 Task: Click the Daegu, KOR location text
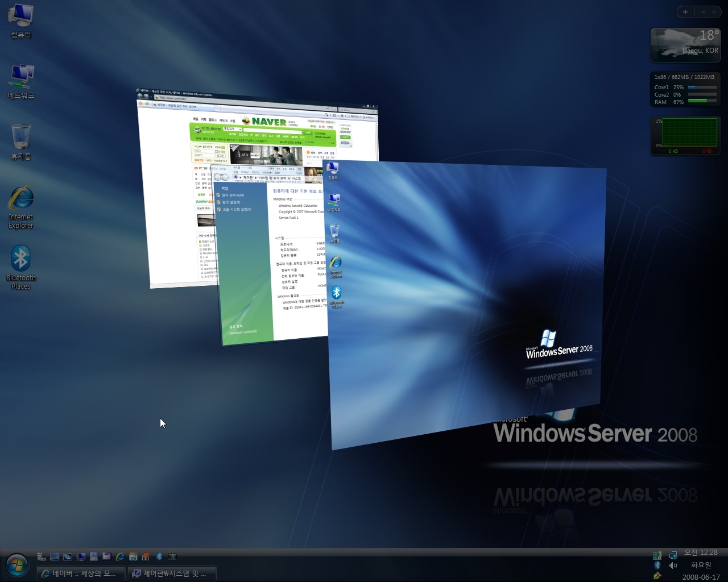700,51
